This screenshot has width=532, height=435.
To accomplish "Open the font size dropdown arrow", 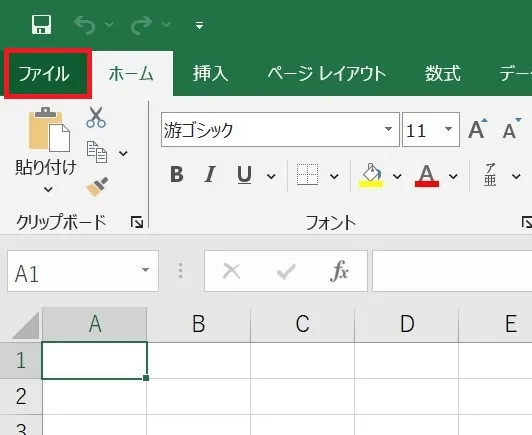I will click(449, 129).
